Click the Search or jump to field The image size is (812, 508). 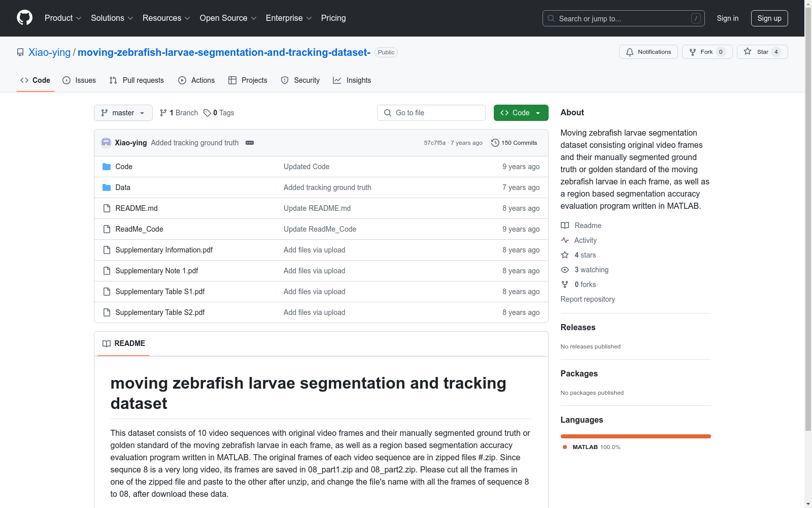624,18
